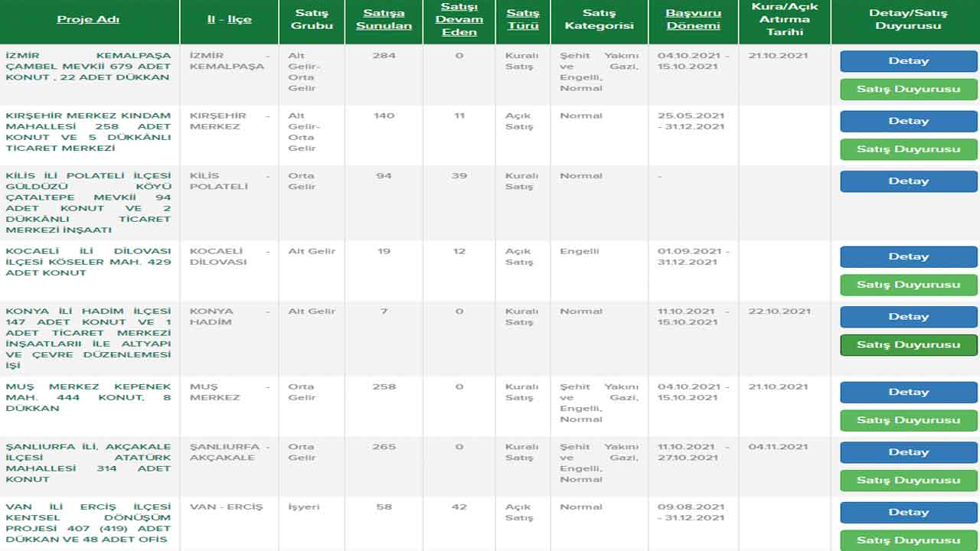
Task: Select KIRŞEHİR MERKEZ KINDAM MAHALLESİ project name
Action: point(88,132)
